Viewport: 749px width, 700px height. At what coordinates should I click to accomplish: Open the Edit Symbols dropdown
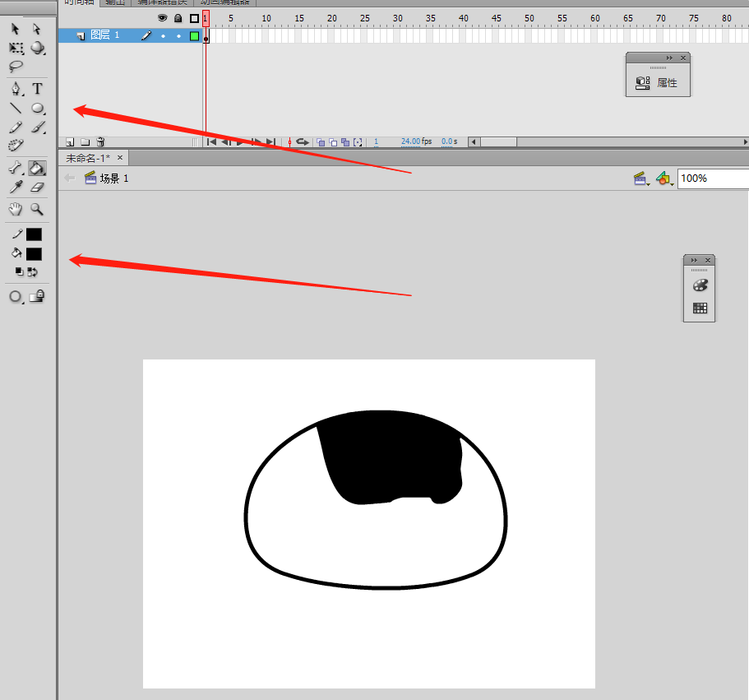click(664, 178)
